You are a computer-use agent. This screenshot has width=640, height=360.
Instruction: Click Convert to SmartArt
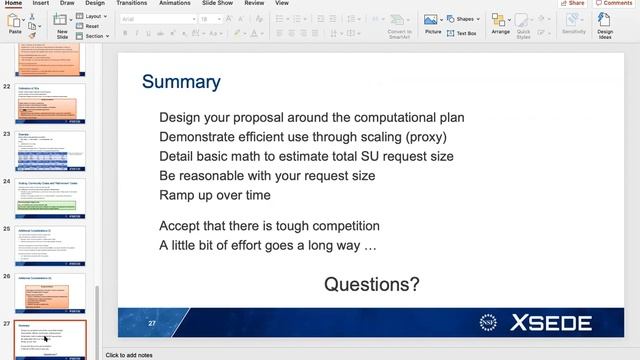coord(399,27)
